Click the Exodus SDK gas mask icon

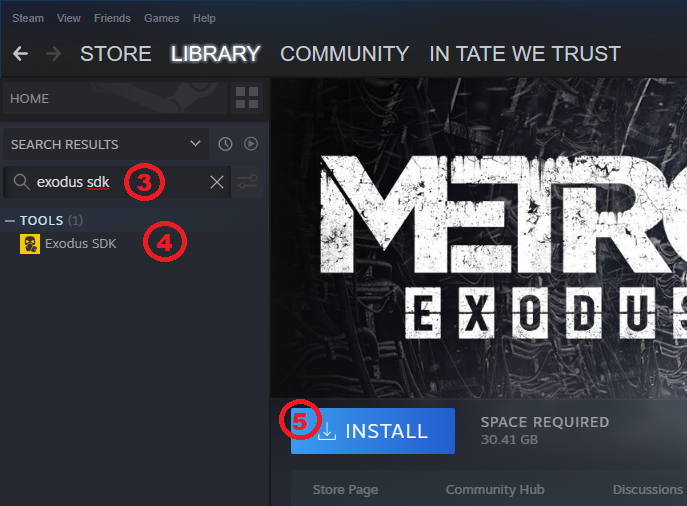[30, 244]
